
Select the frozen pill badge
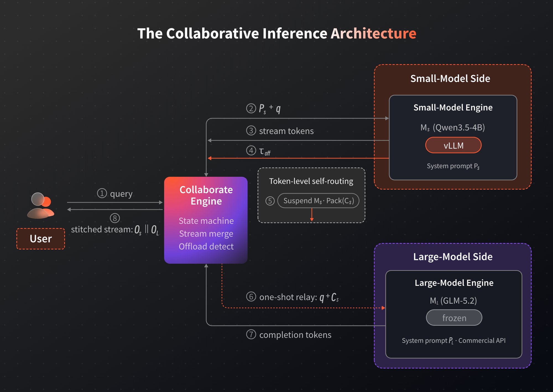tap(454, 318)
